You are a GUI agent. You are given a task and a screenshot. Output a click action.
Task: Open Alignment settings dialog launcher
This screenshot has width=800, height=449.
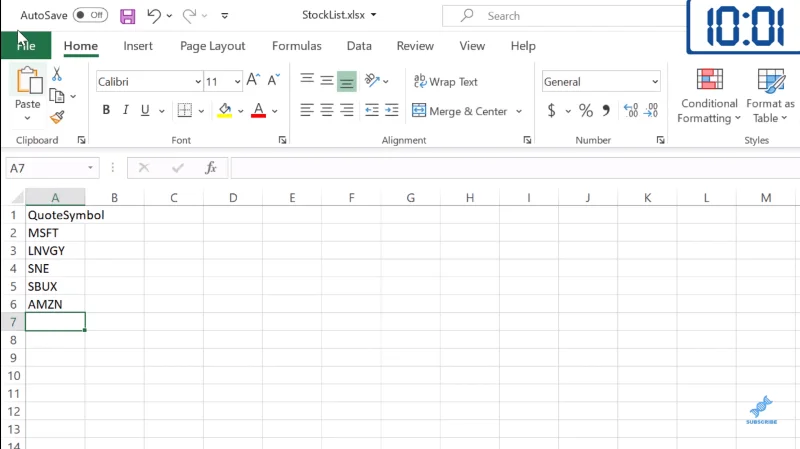527,140
